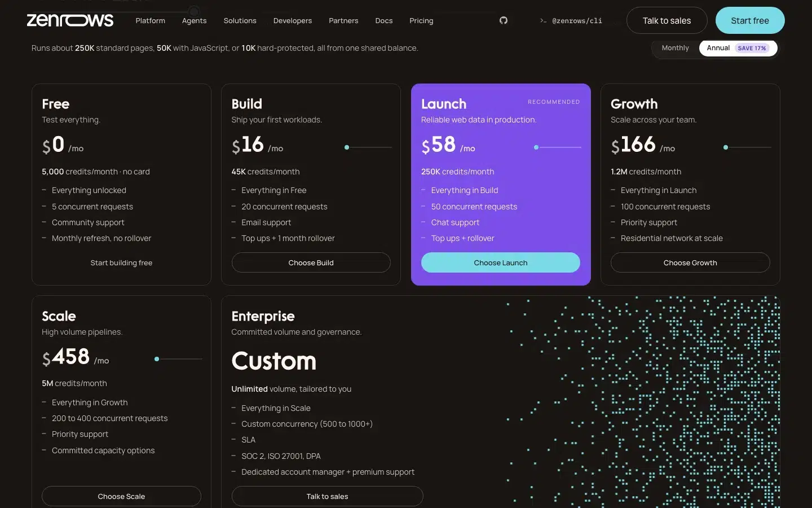
Task: Click '1.2M credits/month' text
Action: (x=646, y=172)
